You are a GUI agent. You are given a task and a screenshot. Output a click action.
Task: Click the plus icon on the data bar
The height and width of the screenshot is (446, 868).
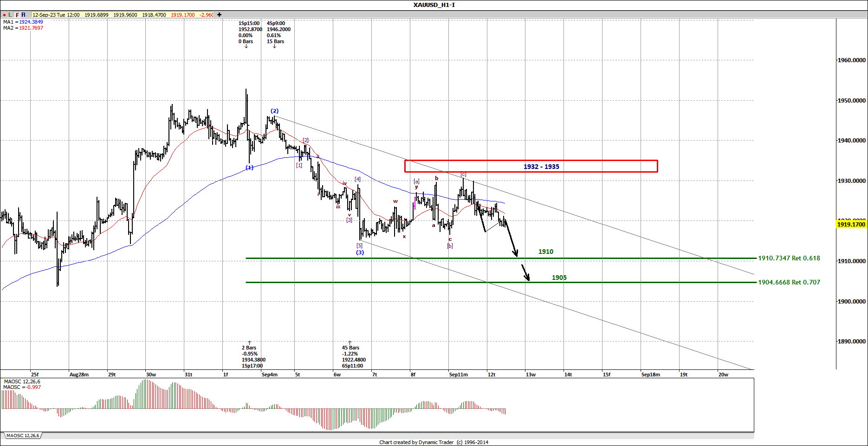tap(219, 14)
